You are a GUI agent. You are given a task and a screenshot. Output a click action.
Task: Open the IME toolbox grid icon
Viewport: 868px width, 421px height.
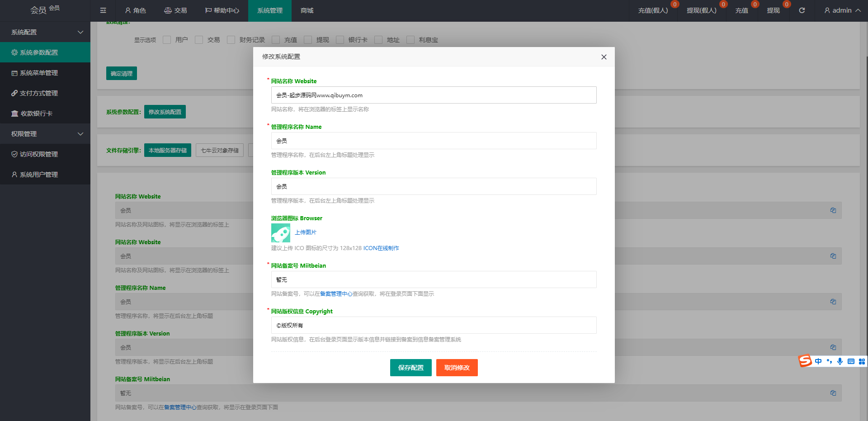(x=862, y=361)
